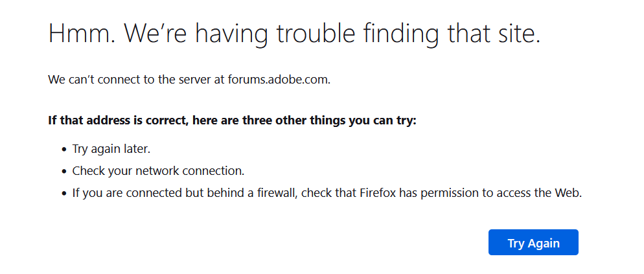Click "you can try:" at bold line end
The width and height of the screenshot is (644, 274).
pyautogui.click(x=384, y=120)
